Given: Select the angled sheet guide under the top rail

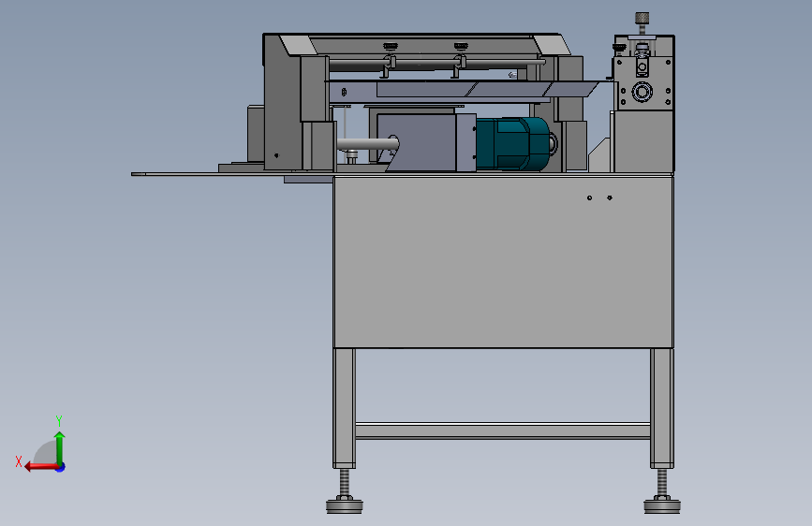Looking at the screenshot, I should (487, 89).
